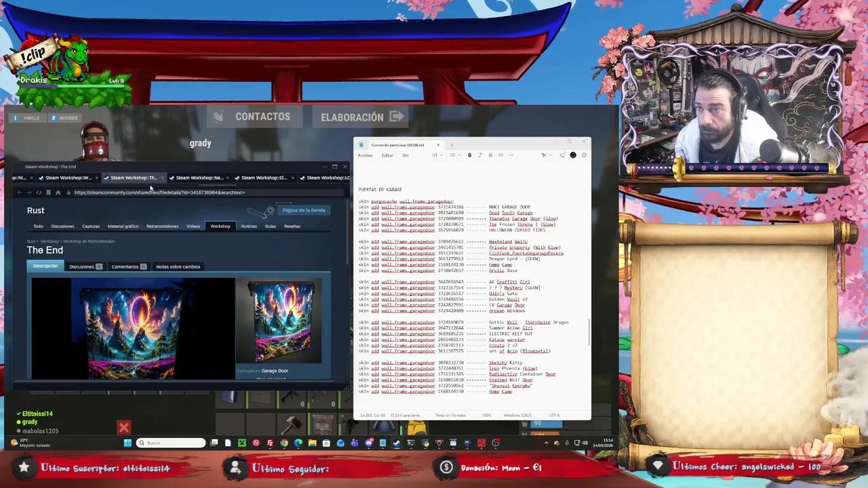Select the Comentarios tab
The image size is (868, 488).
tap(129, 266)
